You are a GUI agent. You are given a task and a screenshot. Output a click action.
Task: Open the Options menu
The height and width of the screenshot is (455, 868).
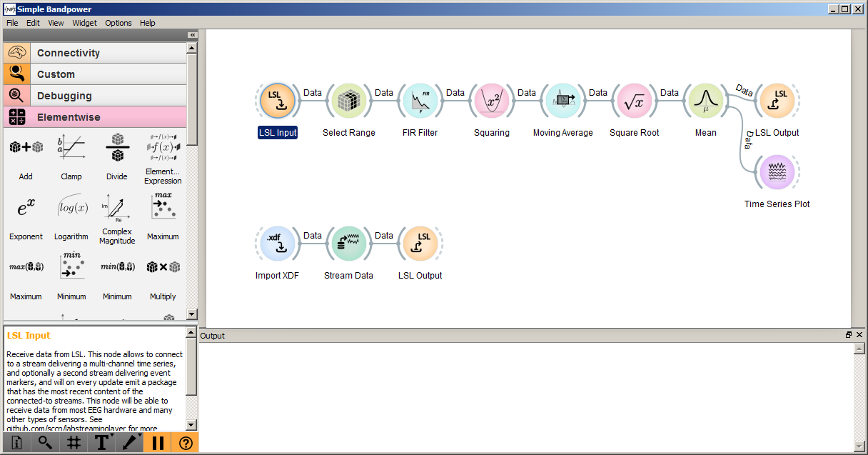click(x=118, y=23)
